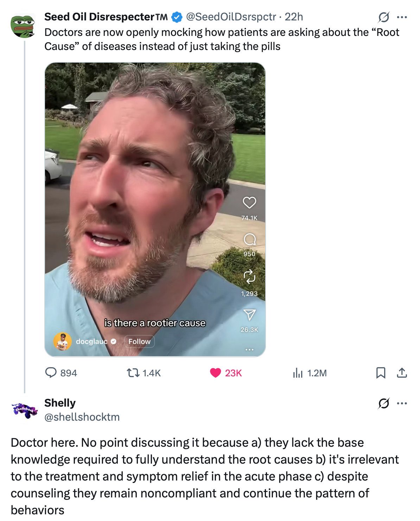Tap the heart icon in TikTok video
This screenshot has width=420, height=521.
pyautogui.click(x=249, y=203)
